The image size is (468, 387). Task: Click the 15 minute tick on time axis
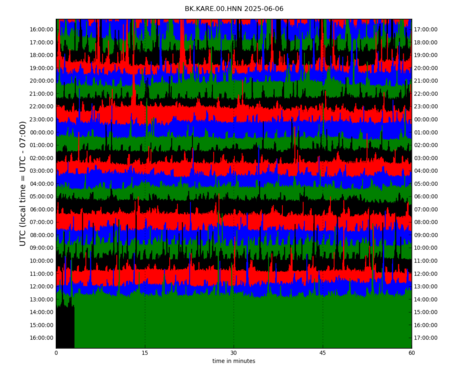coord(145,353)
